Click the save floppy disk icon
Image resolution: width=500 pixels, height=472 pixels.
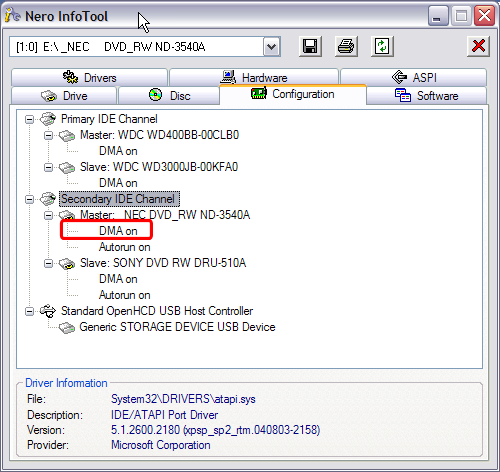click(310, 46)
